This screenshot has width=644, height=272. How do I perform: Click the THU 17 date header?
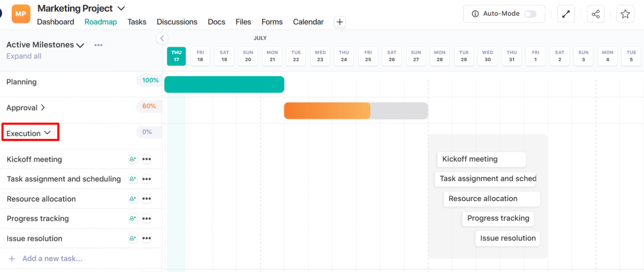176,56
